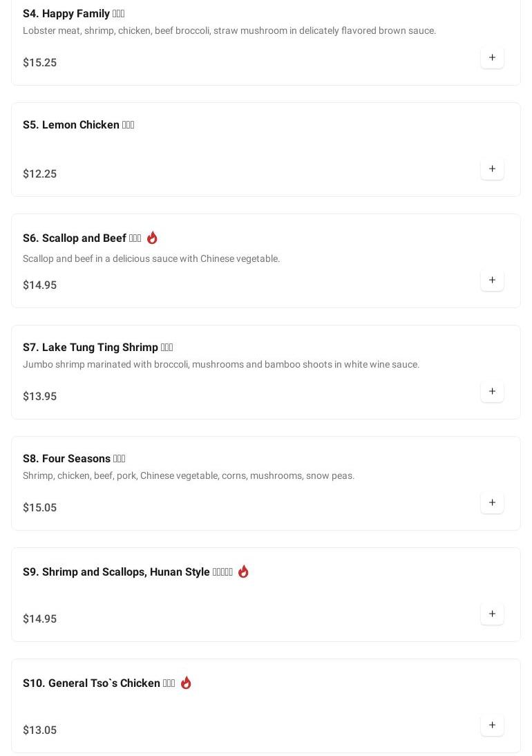Add Four Seasons with its plus icon
The height and width of the screenshot is (756, 532).
(492, 502)
